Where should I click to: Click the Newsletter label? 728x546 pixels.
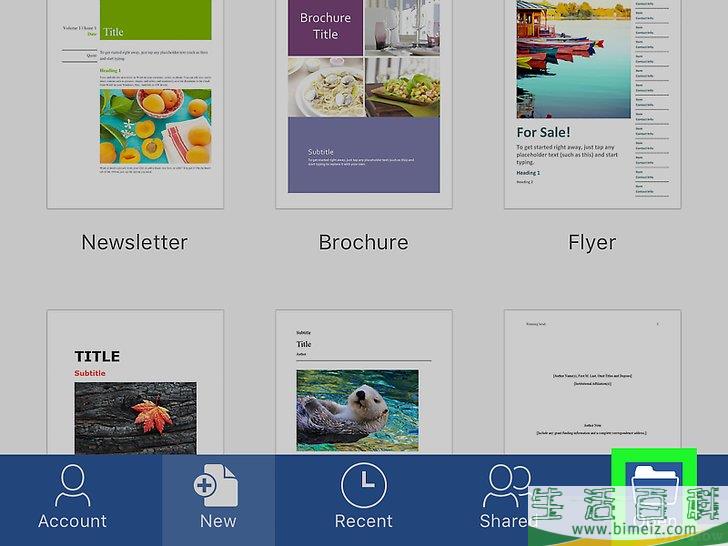[x=135, y=242]
